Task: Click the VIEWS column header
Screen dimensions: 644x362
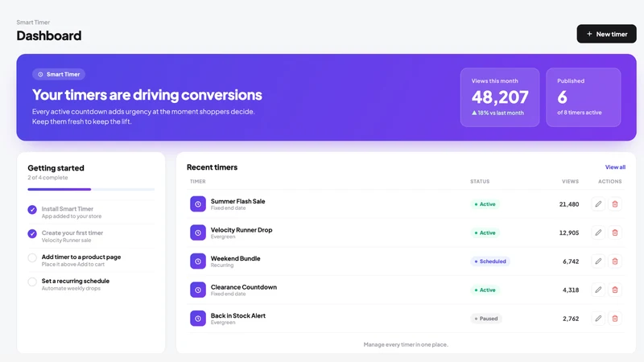Action: coord(570,182)
